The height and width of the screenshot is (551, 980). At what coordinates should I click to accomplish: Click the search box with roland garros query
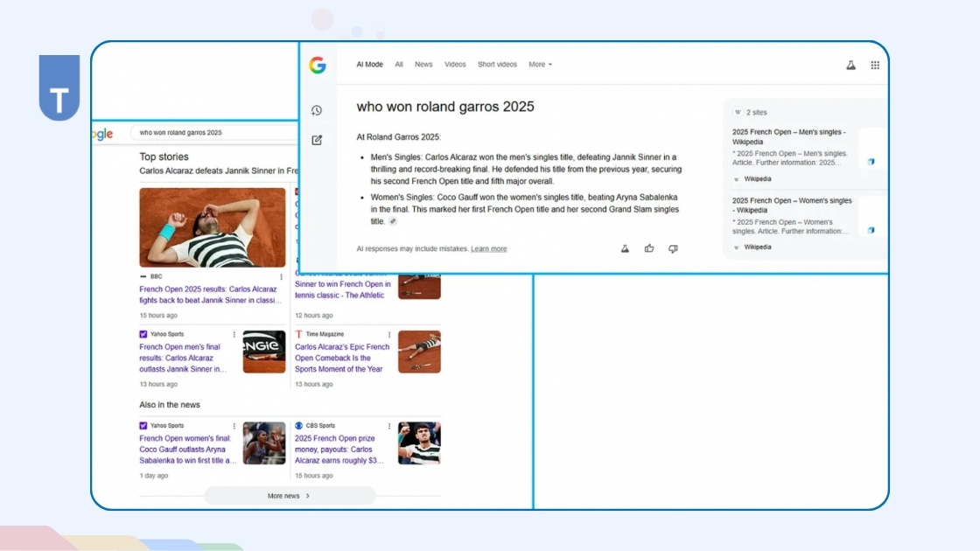tap(213, 132)
